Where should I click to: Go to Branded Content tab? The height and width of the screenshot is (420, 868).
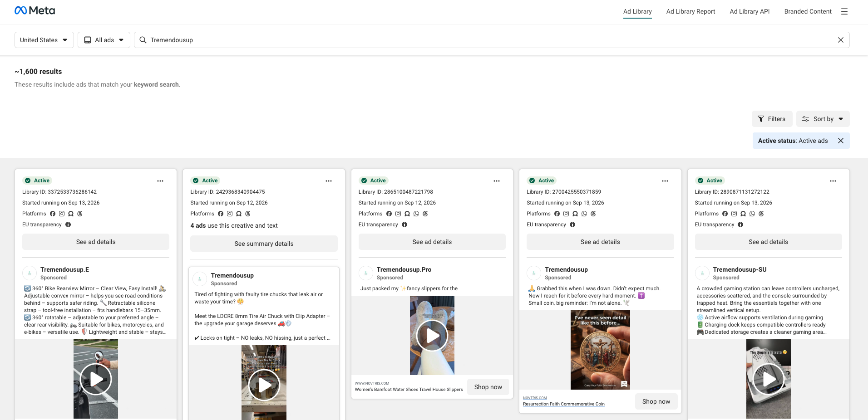click(x=808, y=11)
